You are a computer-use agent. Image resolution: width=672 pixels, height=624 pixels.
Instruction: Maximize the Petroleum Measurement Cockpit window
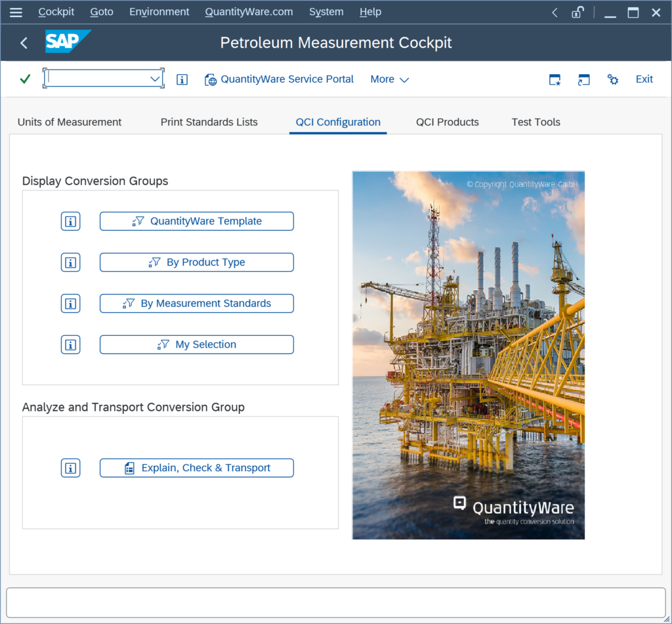tap(633, 12)
